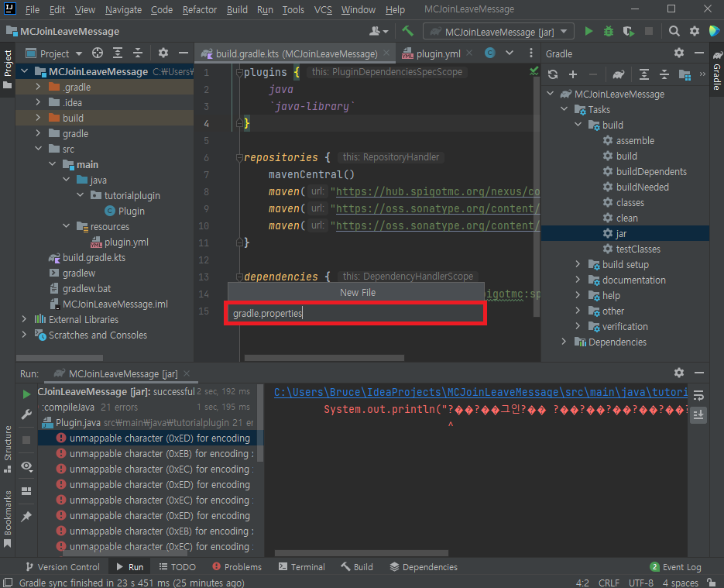Open the Version Control tool window

coord(63,567)
